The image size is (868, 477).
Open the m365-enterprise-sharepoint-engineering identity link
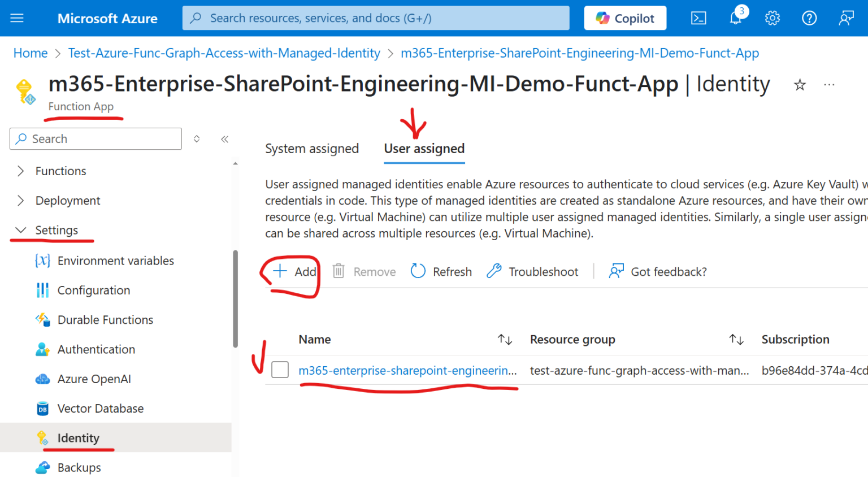(x=408, y=370)
